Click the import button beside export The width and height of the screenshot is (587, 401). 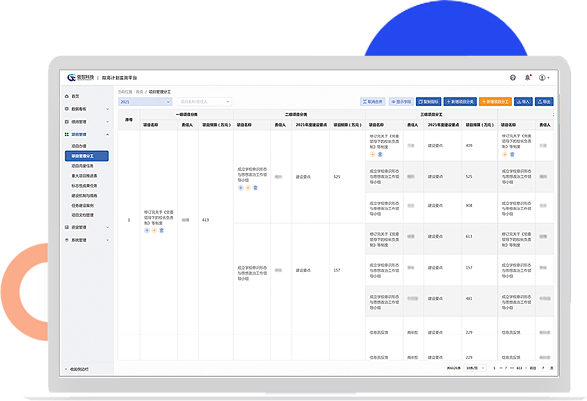pos(523,101)
